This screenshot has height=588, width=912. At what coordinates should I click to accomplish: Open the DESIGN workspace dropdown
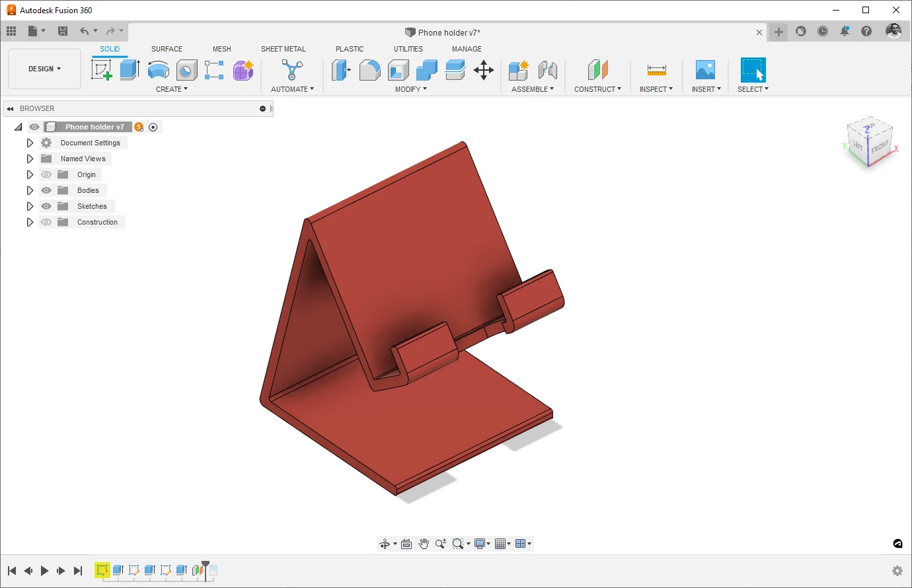[44, 69]
